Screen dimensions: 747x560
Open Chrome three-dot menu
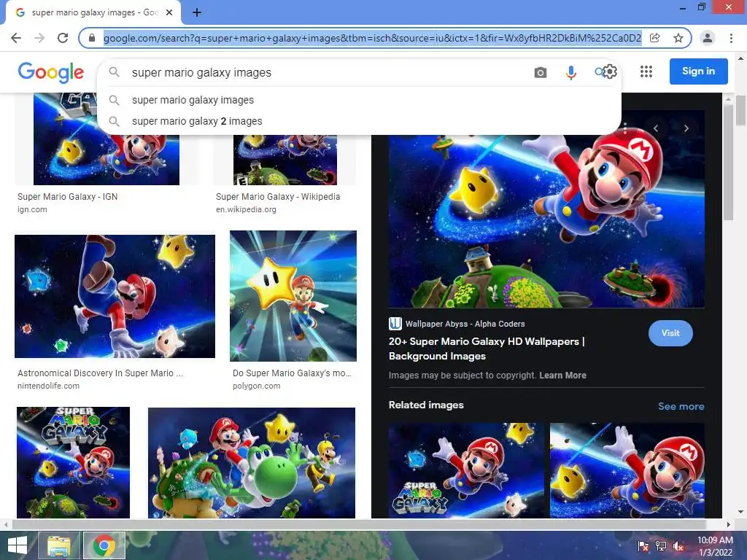pyautogui.click(x=731, y=38)
